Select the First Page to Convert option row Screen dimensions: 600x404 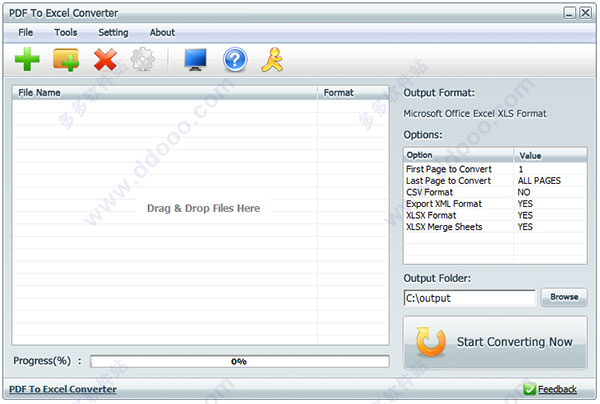495,169
